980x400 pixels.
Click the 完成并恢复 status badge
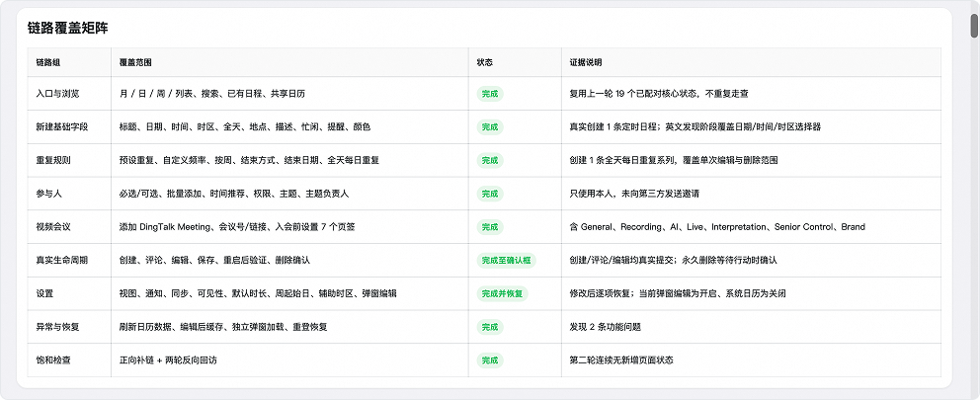(503, 293)
